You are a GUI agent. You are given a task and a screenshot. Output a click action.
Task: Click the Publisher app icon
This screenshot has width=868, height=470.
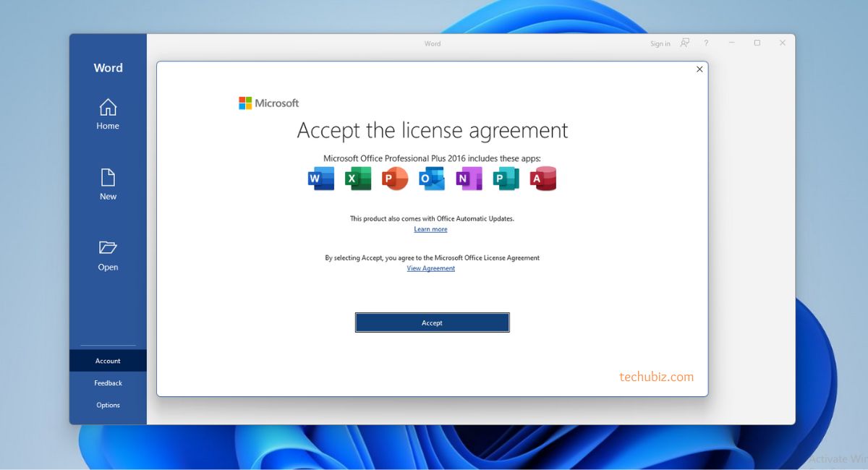coord(506,179)
